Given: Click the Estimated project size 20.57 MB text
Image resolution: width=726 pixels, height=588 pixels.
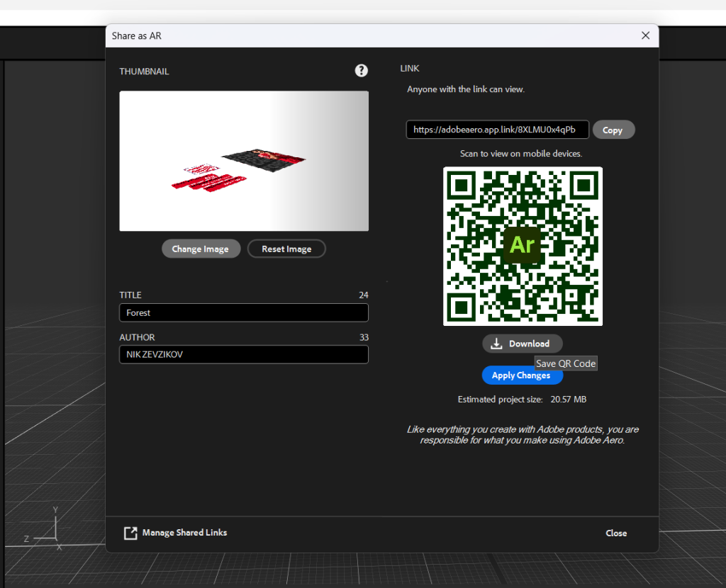Looking at the screenshot, I should click(x=522, y=400).
